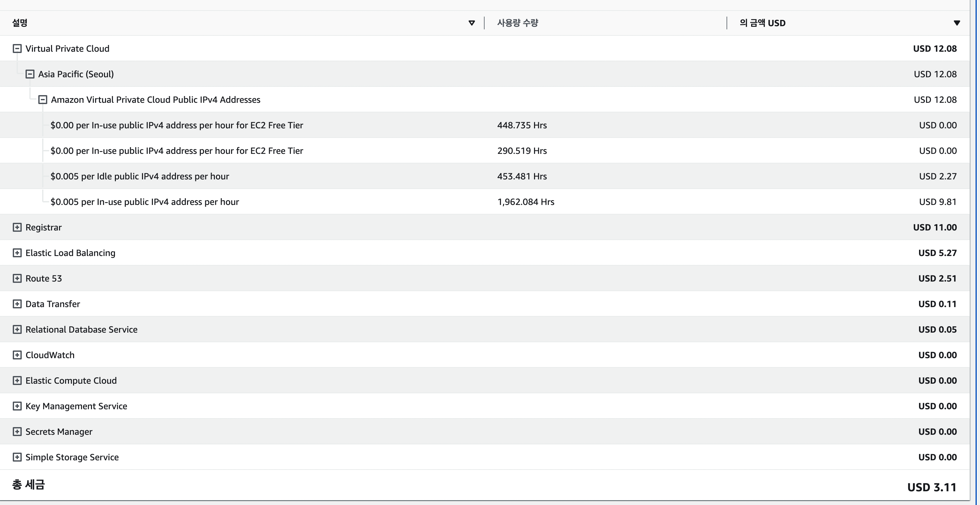Expand Relational Database Service charges

click(x=17, y=329)
